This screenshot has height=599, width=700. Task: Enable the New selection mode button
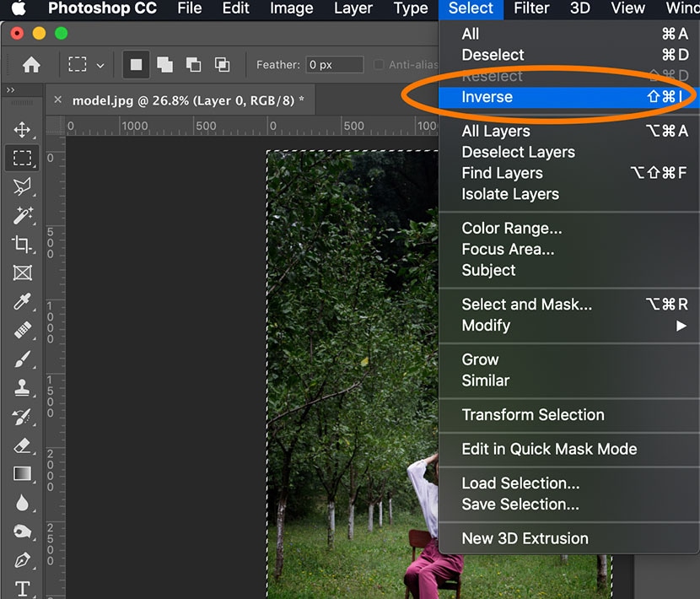click(134, 65)
